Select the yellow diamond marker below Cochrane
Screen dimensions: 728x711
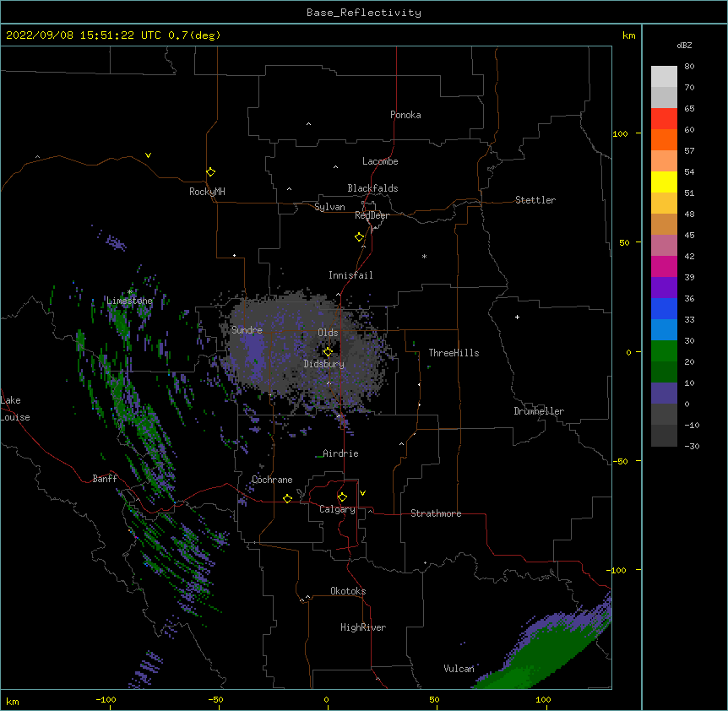(x=287, y=498)
